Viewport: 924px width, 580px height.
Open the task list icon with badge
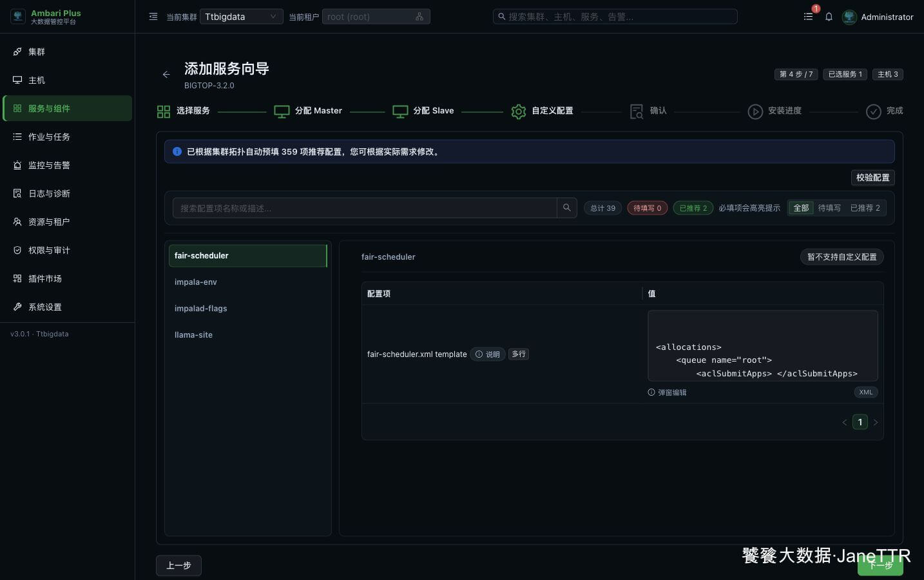[808, 17]
